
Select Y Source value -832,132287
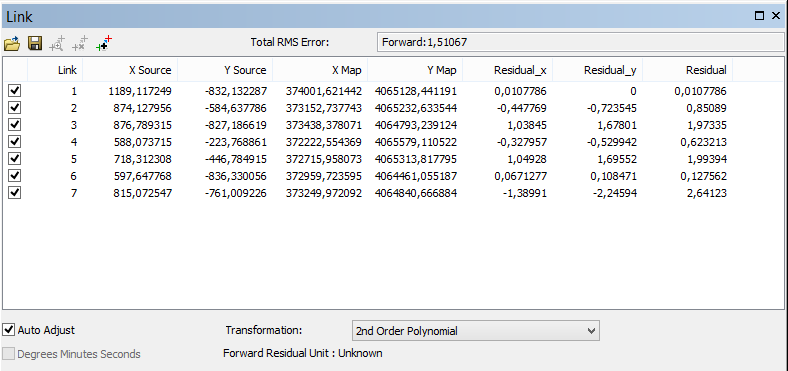pyautogui.click(x=236, y=91)
